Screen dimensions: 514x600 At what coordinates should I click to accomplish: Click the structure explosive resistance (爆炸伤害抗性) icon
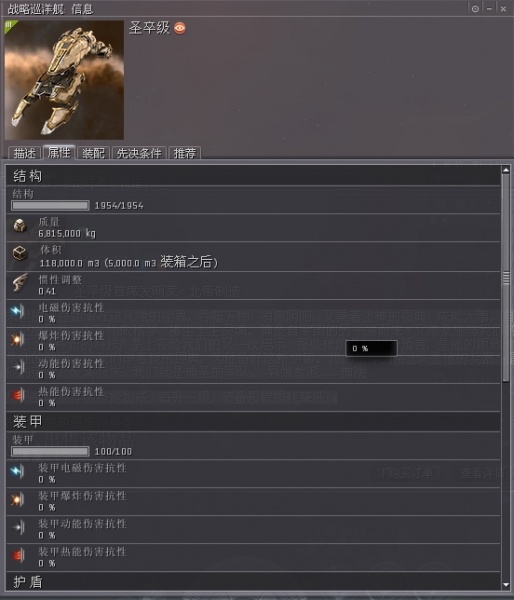click(18, 339)
